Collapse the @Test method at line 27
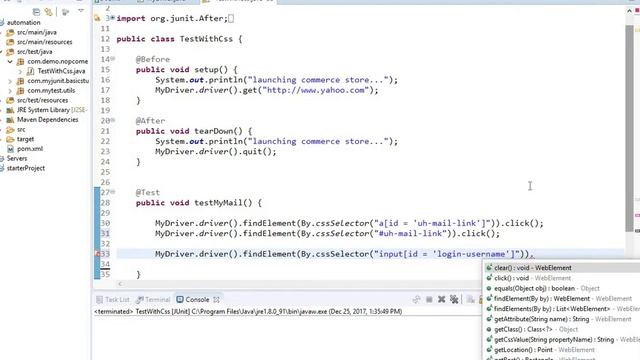The height and width of the screenshot is (360, 640). click(113, 191)
